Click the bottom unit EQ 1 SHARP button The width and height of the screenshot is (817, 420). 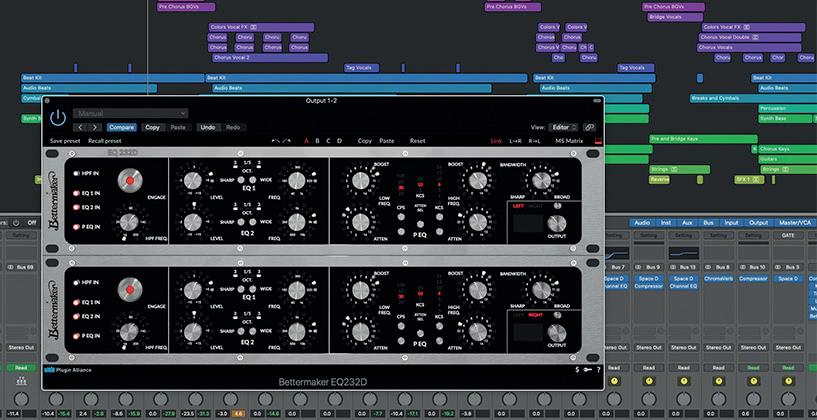(x=241, y=289)
